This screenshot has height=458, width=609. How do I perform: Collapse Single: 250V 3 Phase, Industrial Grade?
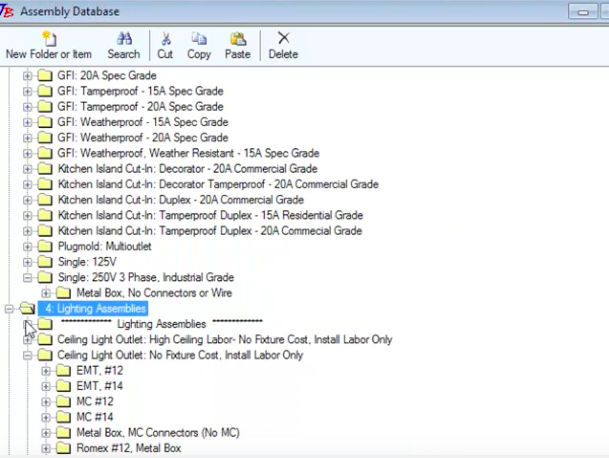tap(27, 277)
